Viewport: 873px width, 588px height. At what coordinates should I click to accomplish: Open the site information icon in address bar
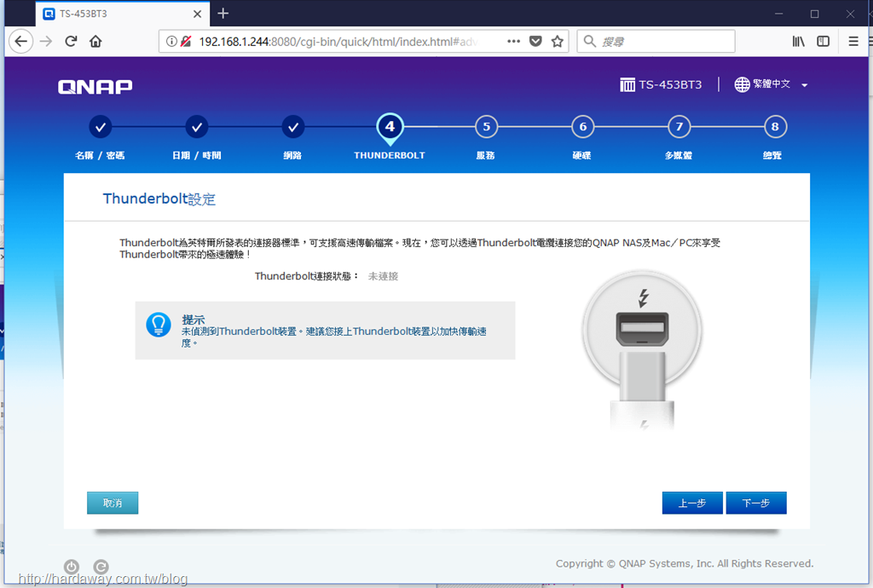coord(171,41)
